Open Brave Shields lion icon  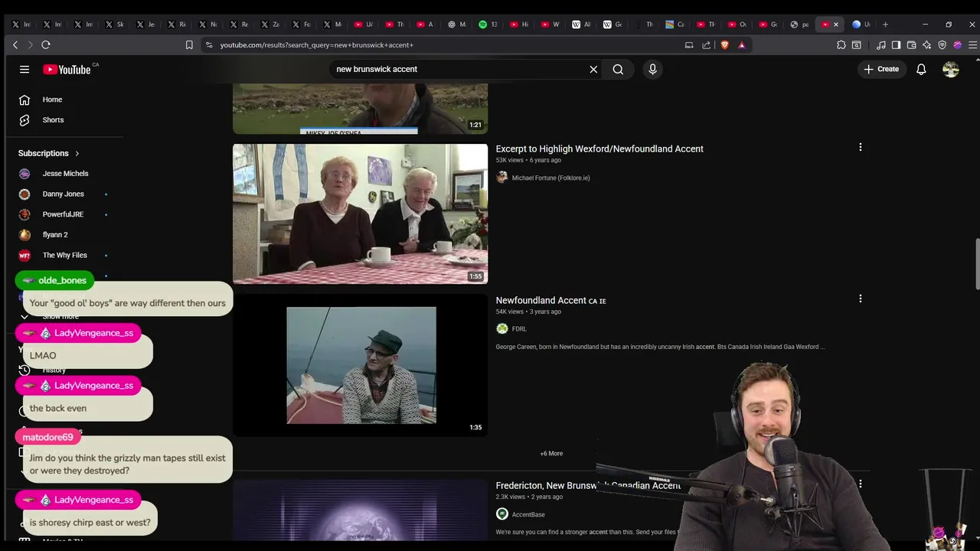point(725,45)
